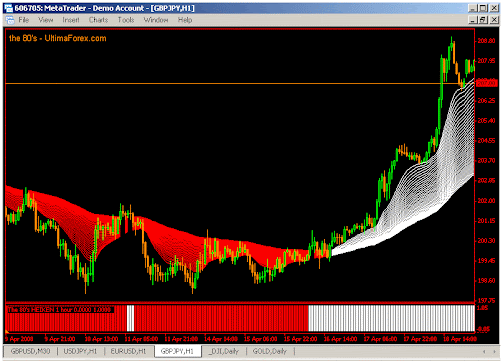Open the Tools menu
Screen dimensions: 503x361
click(x=126, y=20)
